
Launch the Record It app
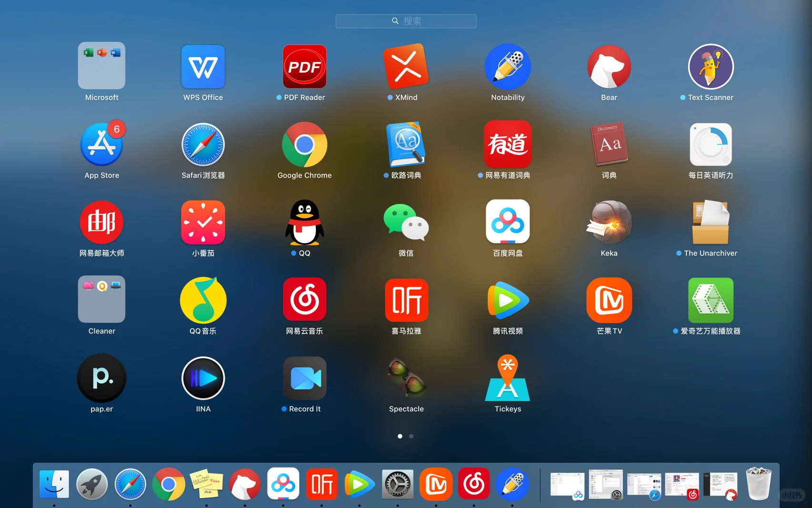(304, 378)
